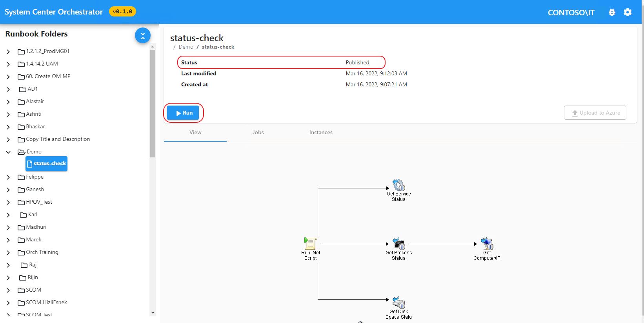Expand the Alastair folder chevron

(8, 102)
